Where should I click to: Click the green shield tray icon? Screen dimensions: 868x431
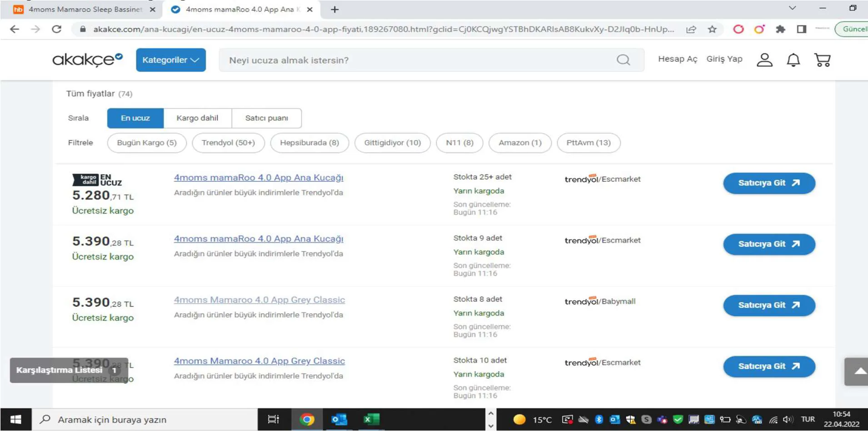click(678, 419)
